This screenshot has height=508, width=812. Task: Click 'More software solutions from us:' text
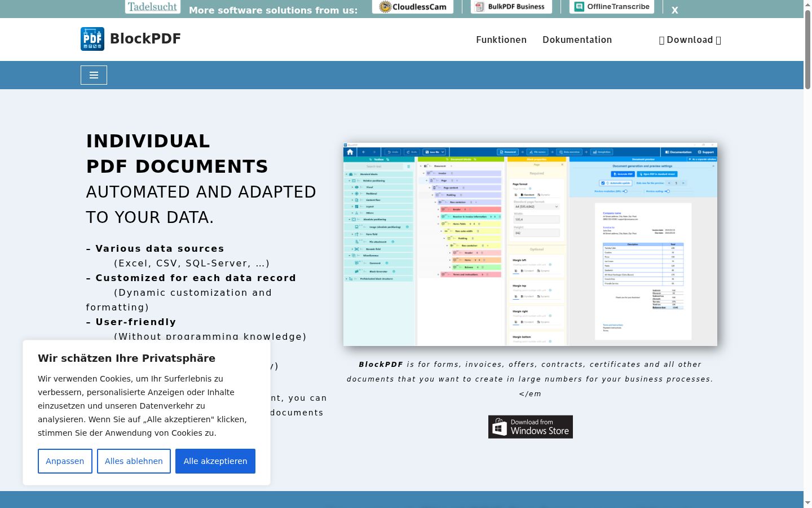(x=273, y=10)
